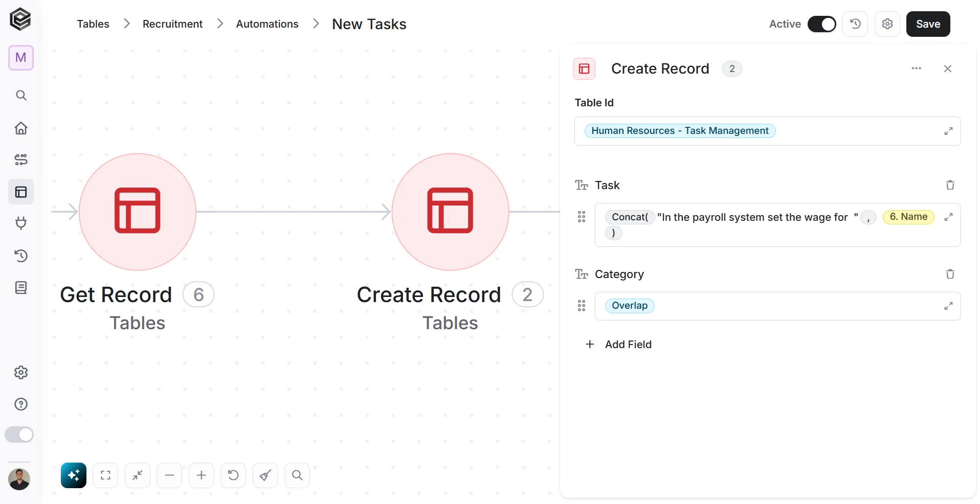Navigate to the Automations breadcrumb
The width and height of the screenshot is (980, 504).
coord(267,24)
